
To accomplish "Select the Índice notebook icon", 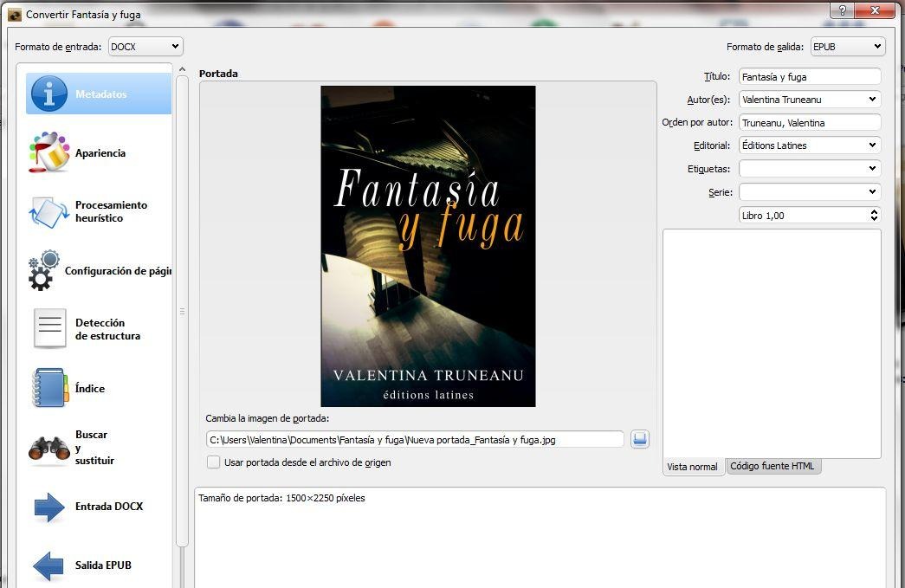I will [49, 388].
